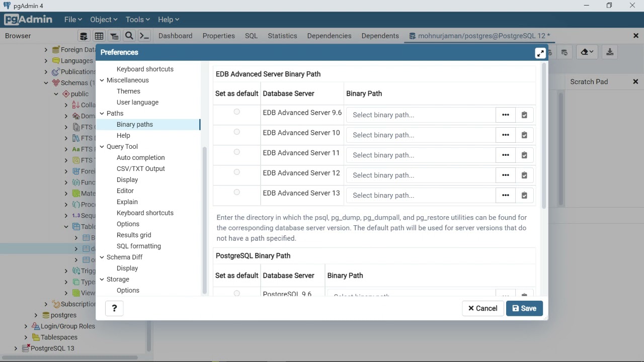Open Auto completion preferences
The height and width of the screenshot is (362, 644).
[141, 158]
